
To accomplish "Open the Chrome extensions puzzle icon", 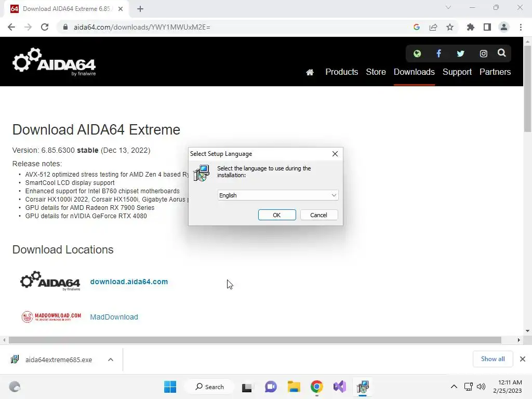I will 471,27.
